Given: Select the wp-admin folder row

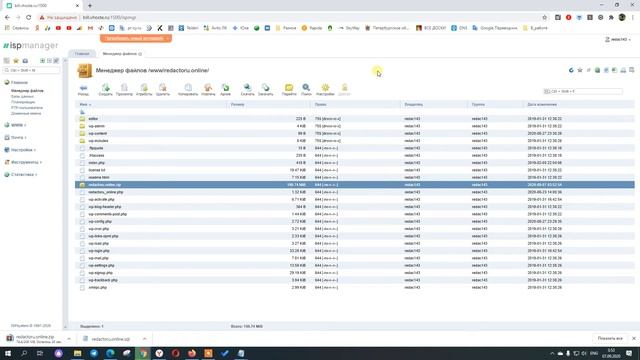Looking at the screenshot, I should pyautogui.click(x=355, y=126).
